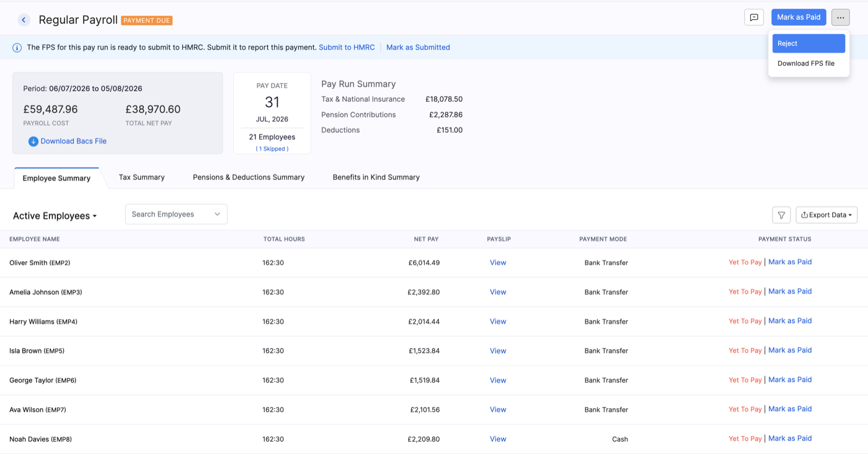Select the Oliver Smith (EMP2) name
Image resolution: width=868 pixels, height=454 pixels.
[40, 263]
